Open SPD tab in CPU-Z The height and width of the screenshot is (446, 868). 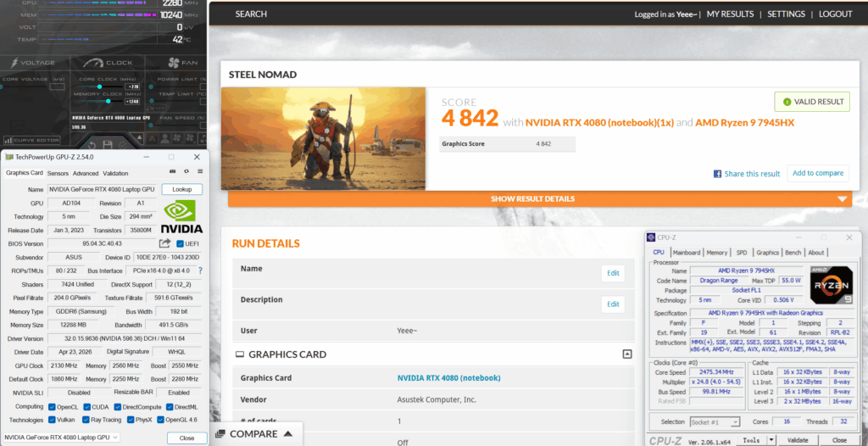(742, 253)
